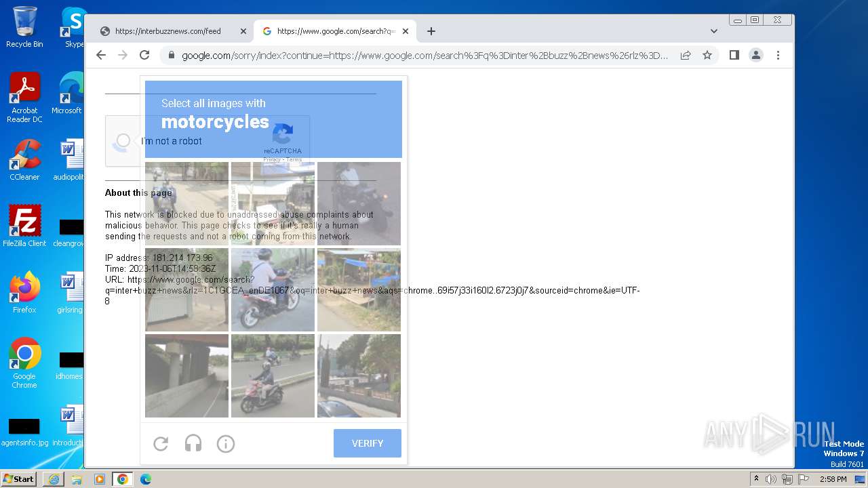Select the bottom-left captcha tile with bridge
Screen dimensions: 868x488
pos(186,375)
